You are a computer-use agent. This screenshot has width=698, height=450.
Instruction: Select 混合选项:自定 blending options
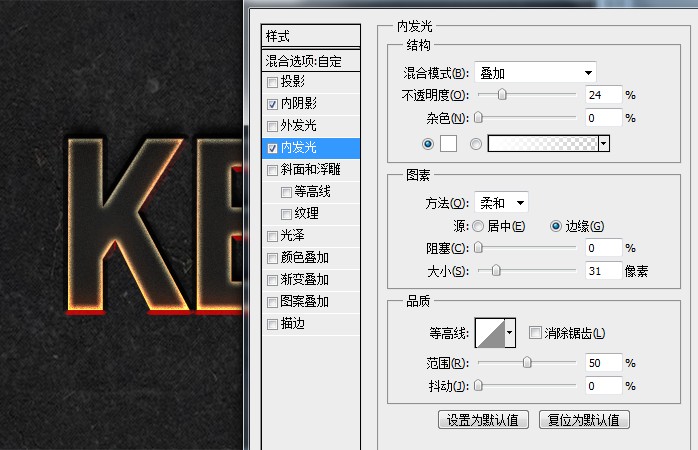311,61
